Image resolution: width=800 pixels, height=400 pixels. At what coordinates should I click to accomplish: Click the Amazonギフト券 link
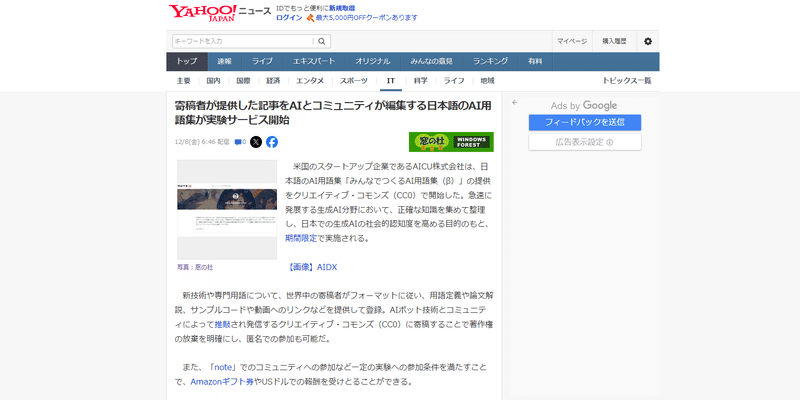click(222, 382)
